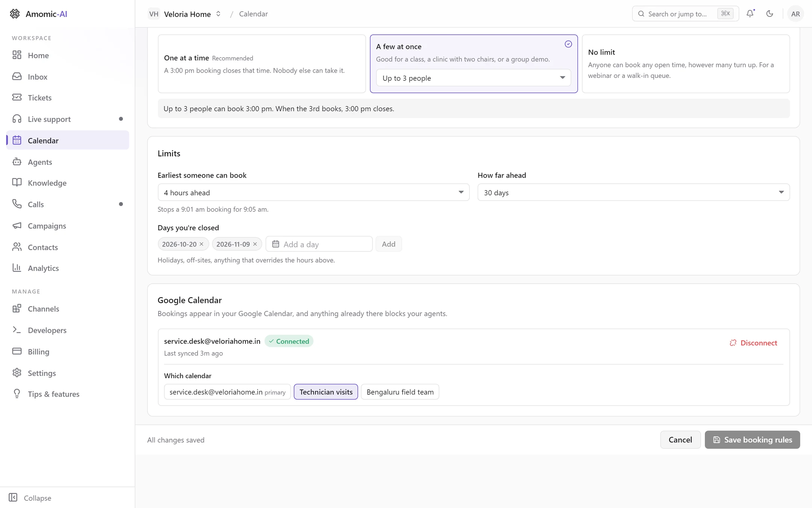Switch workspace via Veloria Home selector
Viewport: 812px width, 508px height.
click(185, 14)
